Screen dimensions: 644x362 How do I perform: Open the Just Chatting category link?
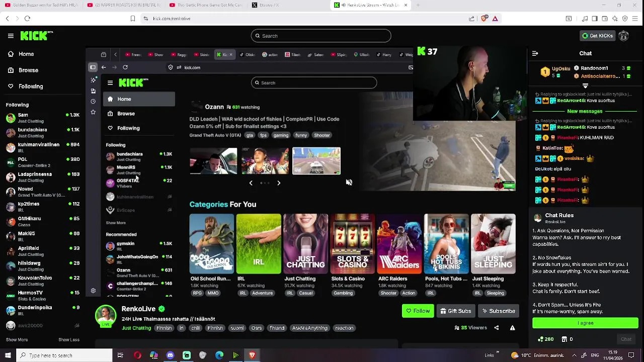pyautogui.click(x=136, y=328)
